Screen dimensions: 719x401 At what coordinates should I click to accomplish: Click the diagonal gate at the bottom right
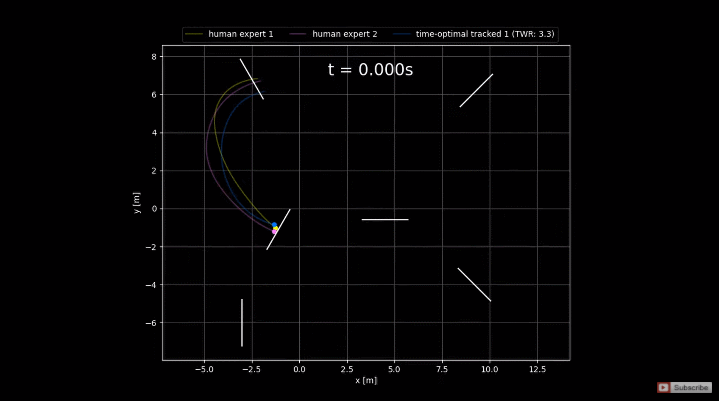474,285
